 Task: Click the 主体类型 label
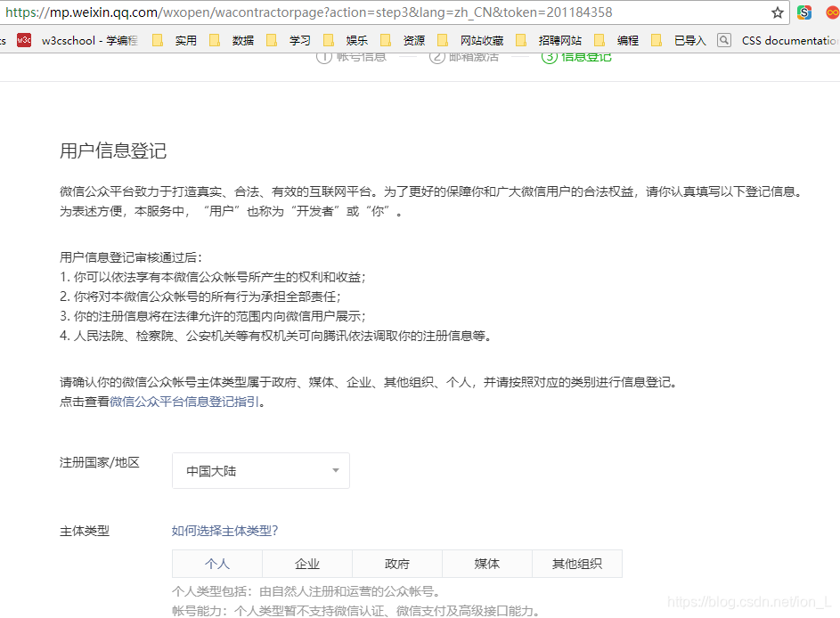[85, 532]
